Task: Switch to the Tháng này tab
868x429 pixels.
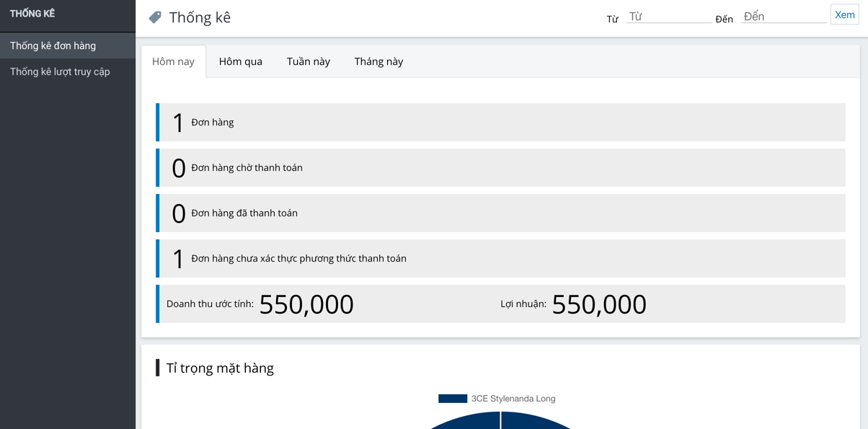Action: pyautogui.click(x=378, y=61)
